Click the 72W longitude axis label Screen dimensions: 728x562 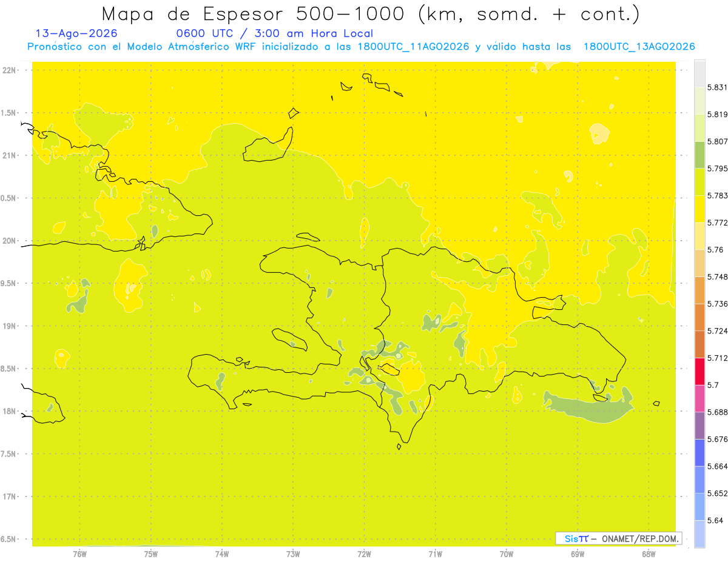tap(364, 554)
